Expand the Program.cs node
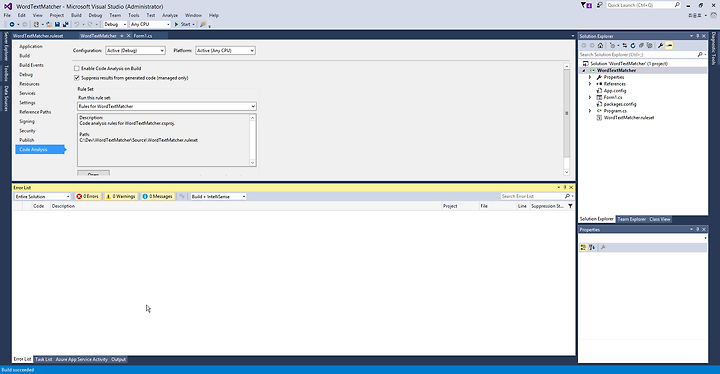The width and height of the screenshot is (720, 374). [590, 111]
